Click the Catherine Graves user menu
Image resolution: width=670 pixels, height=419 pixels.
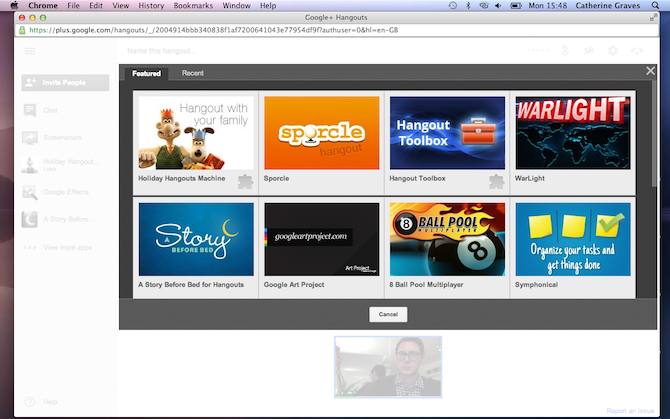click(x=608, y=6)
